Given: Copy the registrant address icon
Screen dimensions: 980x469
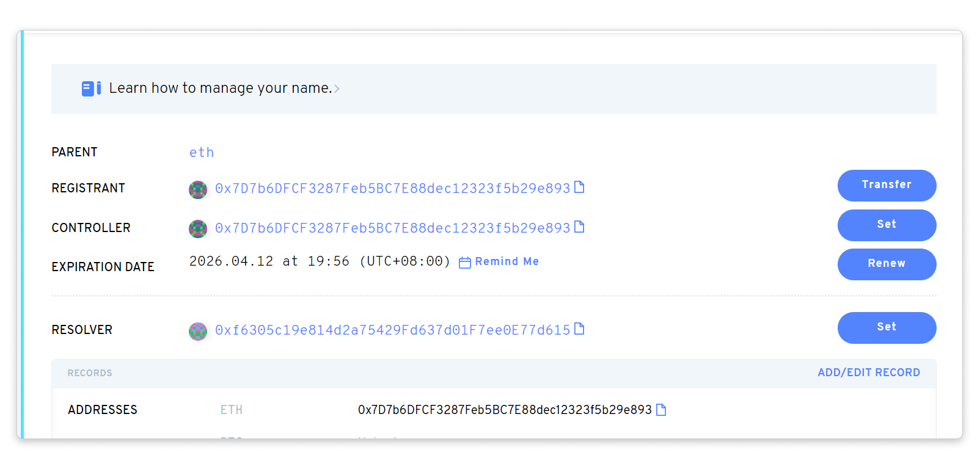Looking at the screenshot, I should tap(579, 187).
